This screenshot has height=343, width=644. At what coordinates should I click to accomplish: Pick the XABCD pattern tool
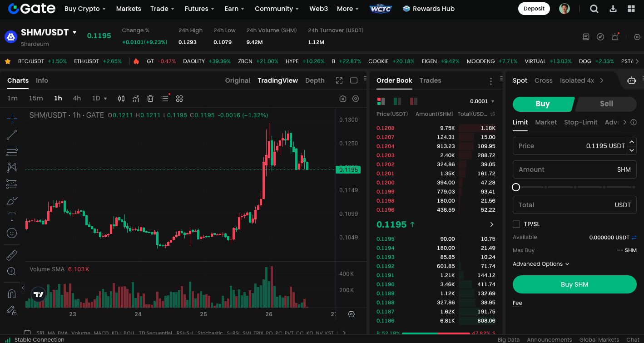pos(11,168)
